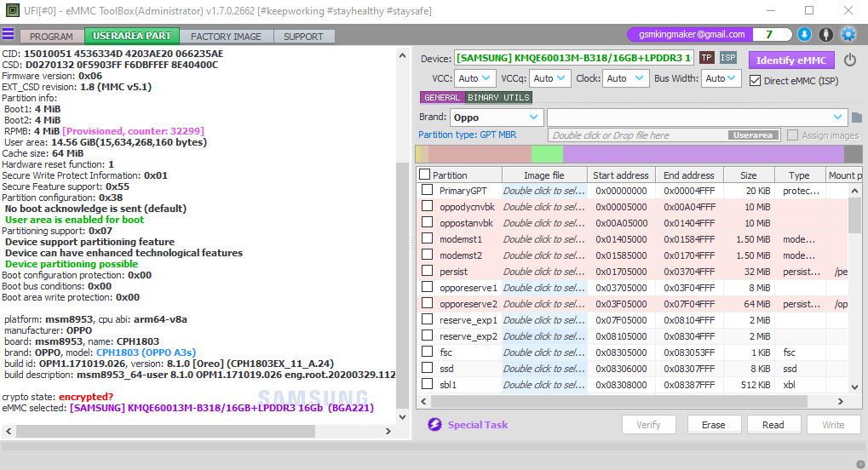
Task: Click 'Partition type: GPT MBR' label
Action: click(467, 135)
